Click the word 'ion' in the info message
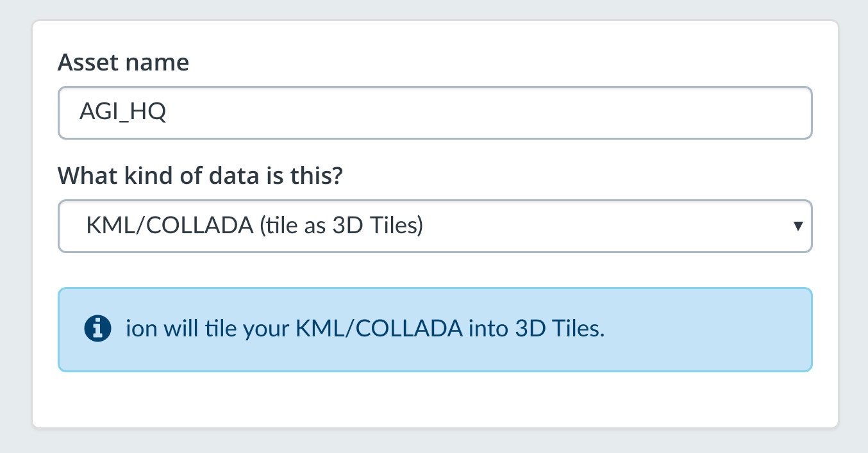The image size is (868, 453). 137,329
